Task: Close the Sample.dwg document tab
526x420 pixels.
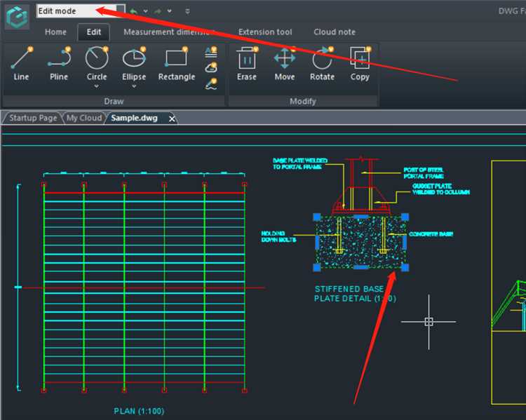Action: pyautogui.click(x=172, y=118)
